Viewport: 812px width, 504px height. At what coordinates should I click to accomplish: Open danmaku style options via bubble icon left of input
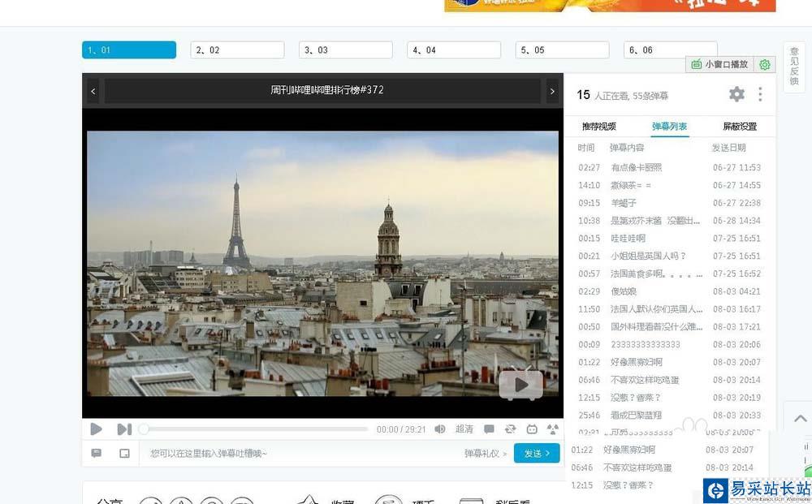(97, 454)
